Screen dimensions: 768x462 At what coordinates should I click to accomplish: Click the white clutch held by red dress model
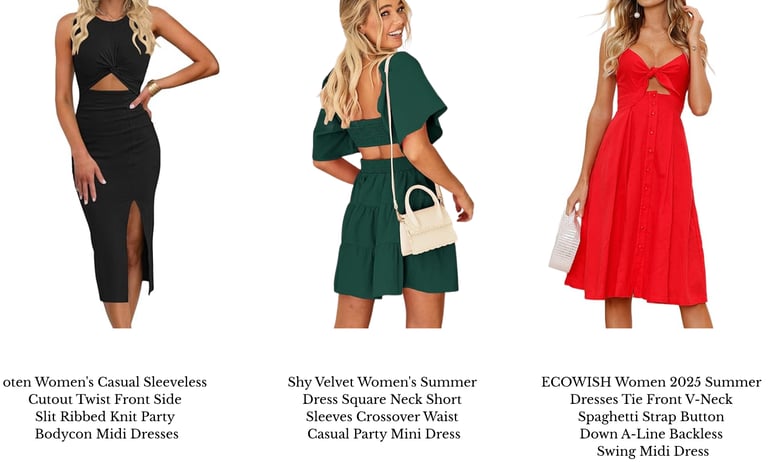(565, 242)
